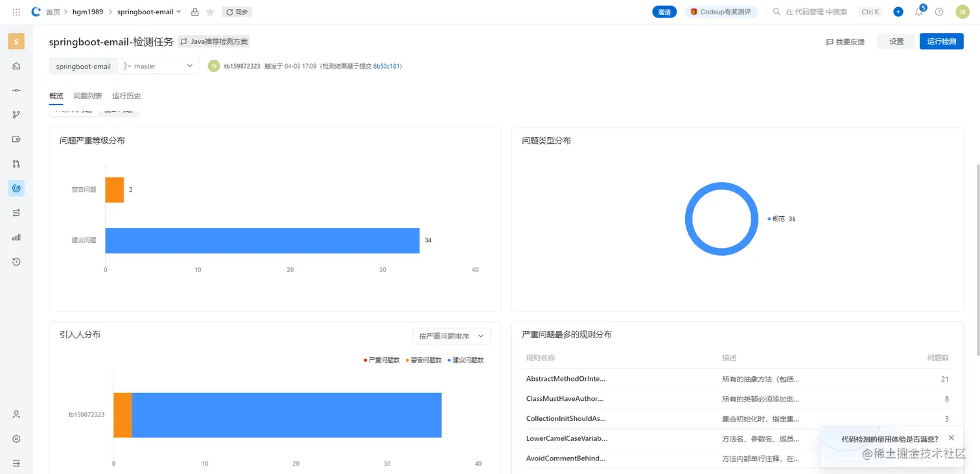Open source files icon in sidebar
Image resolution: width=980 pixels, height=474 pixels.
click(x=16, y=65)
